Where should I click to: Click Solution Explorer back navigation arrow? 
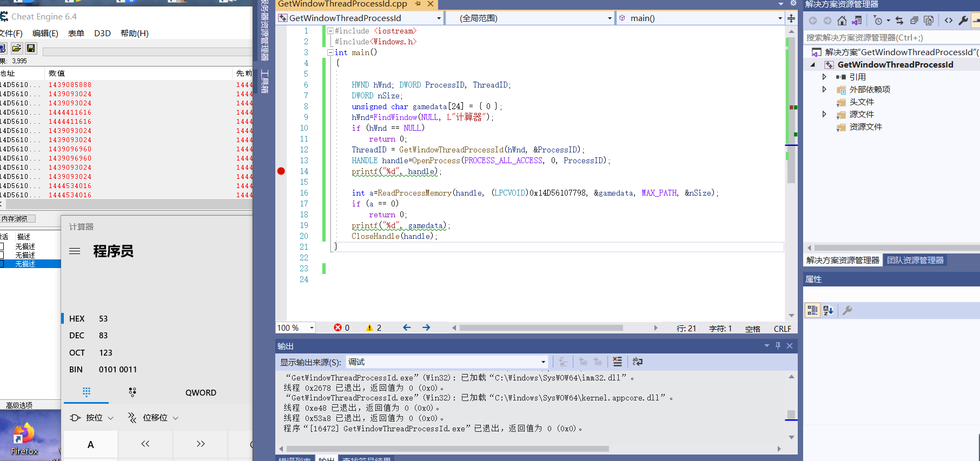click(813, 21)
